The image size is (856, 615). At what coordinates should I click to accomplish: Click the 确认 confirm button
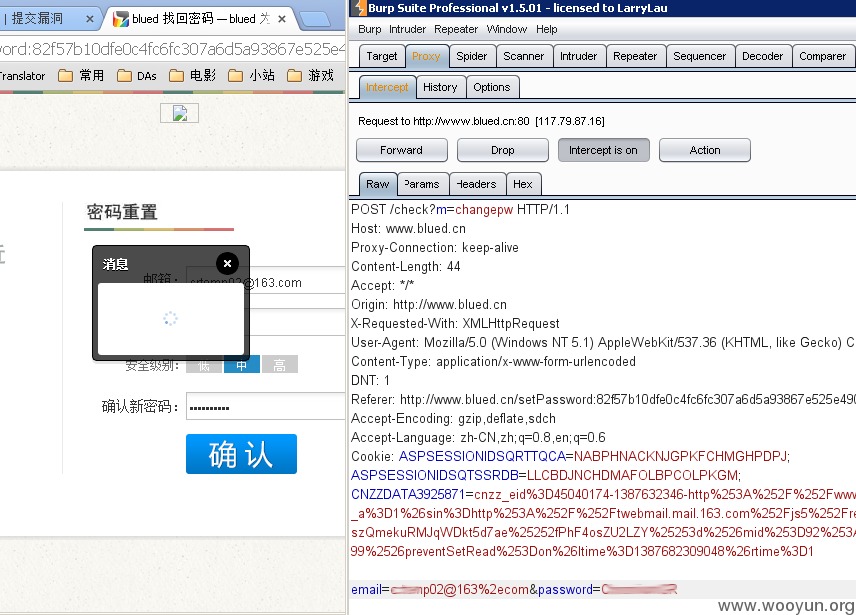click(241, 454)
